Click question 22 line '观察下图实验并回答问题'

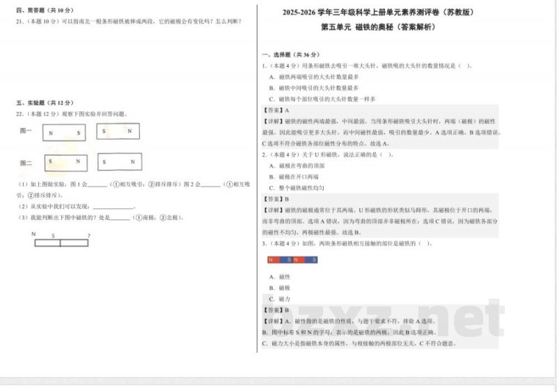(72, 114)
